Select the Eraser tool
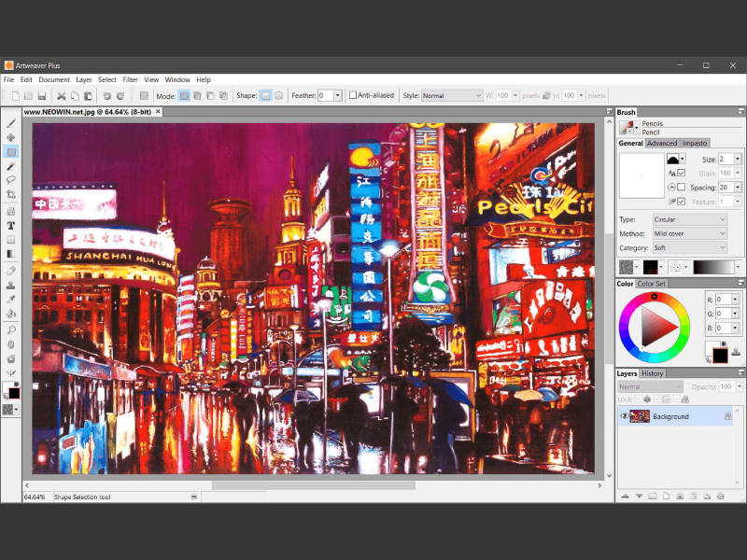 (11, 271)
